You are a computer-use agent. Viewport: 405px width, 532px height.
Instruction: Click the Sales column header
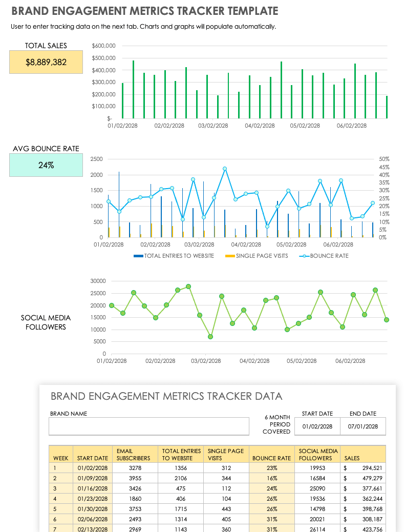pos(363,454)
